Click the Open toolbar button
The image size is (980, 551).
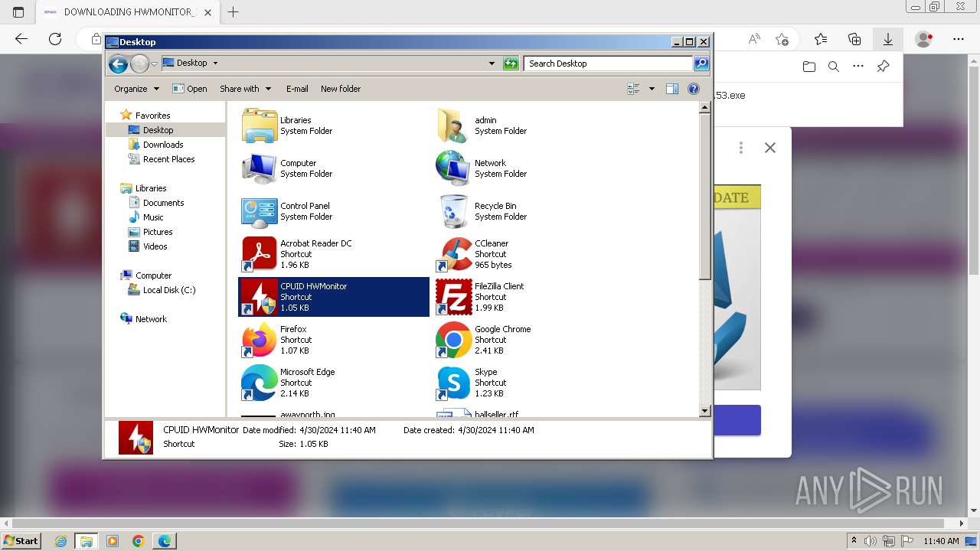coord(190,89)
